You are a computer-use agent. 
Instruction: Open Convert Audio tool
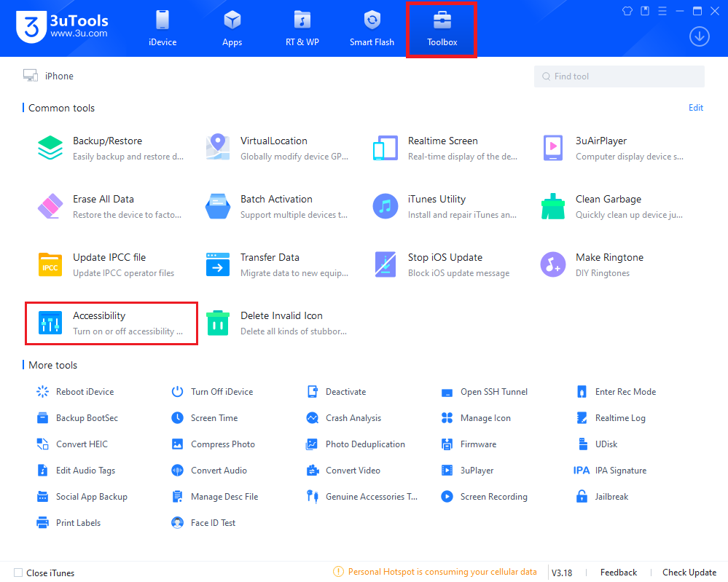tap(209, 470)
